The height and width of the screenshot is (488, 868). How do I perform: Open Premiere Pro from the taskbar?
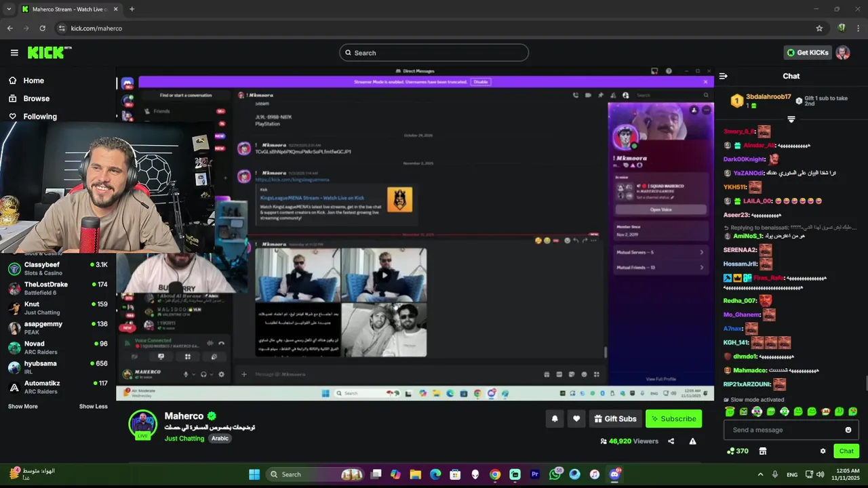tap(535, 474)
